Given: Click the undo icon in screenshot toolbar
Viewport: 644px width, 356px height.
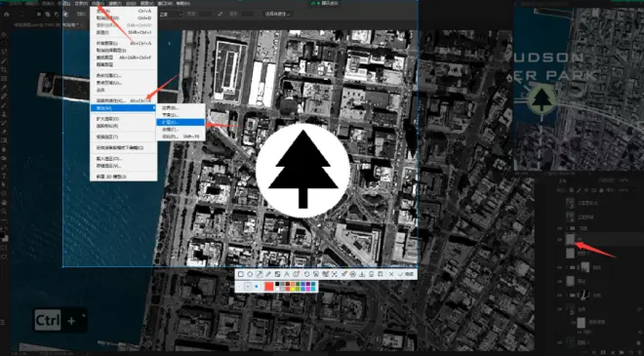Looking at the screenshot, I should 306,274.
